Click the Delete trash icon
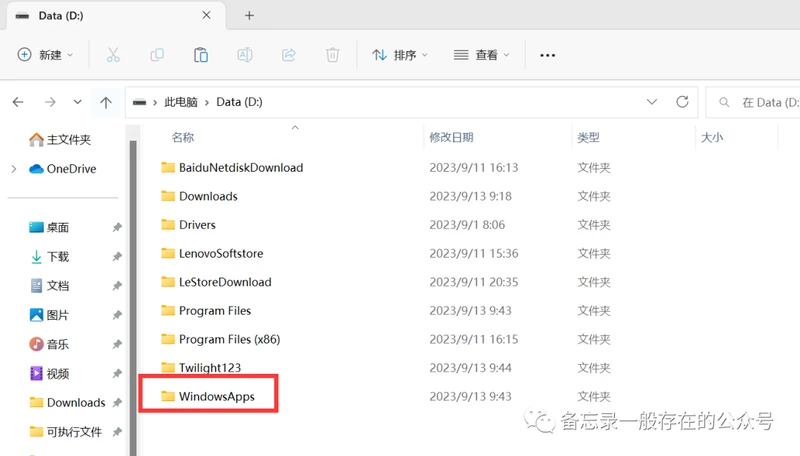This screenshot has width=800, height=456. point(333,55)
